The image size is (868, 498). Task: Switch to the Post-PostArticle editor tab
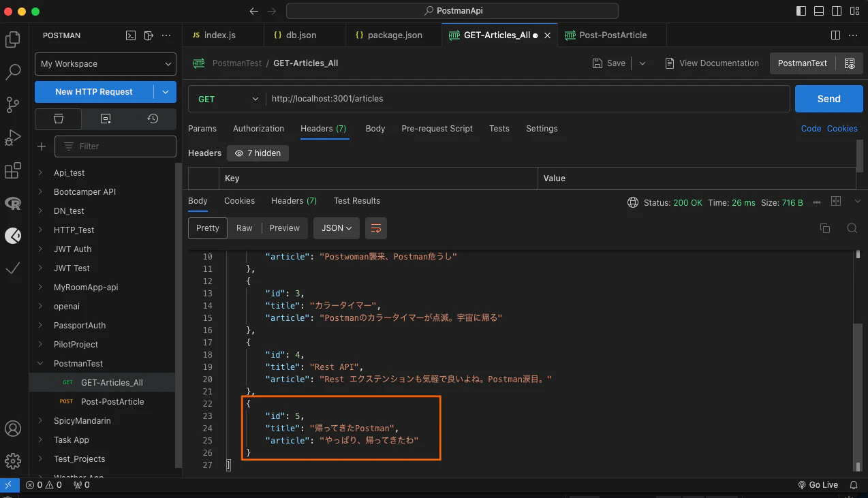(612, 35)
